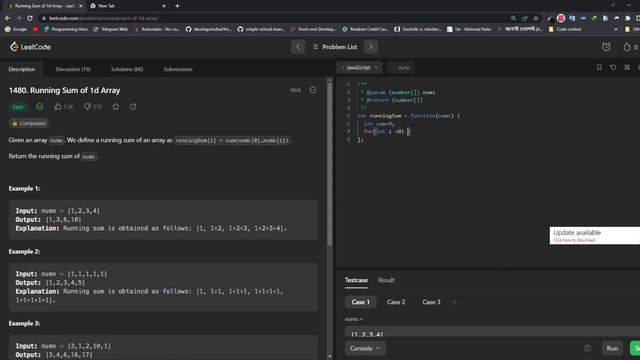Share the problem using share icon
The width and height of the screenshot is (640, 360).
click(133, 107)
